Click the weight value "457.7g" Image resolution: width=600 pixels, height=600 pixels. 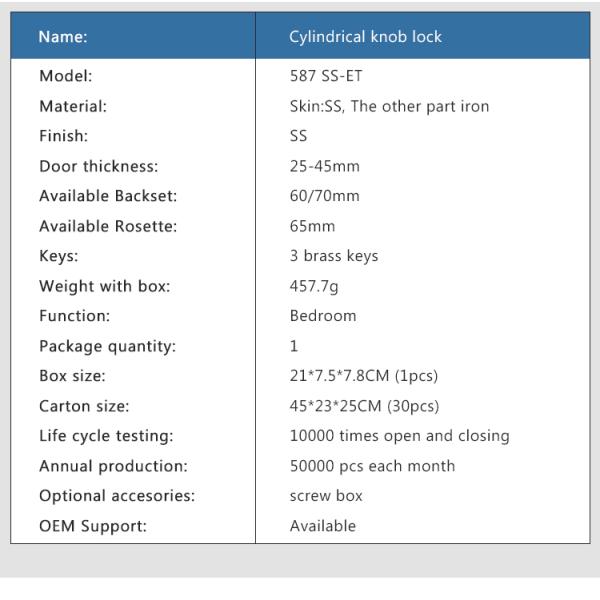(x=316, y=286)
